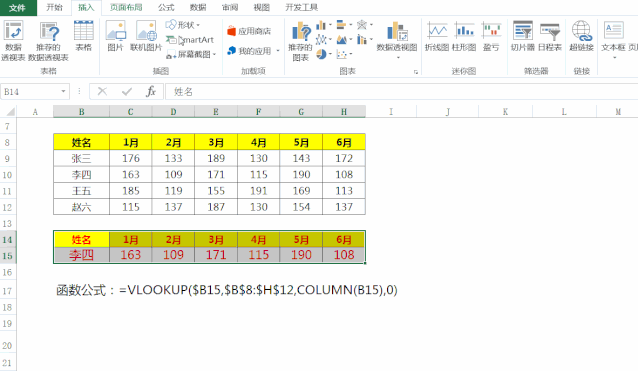This screenshot has height=371, width=638.
Task: Insert Online Pictures (联机图片)
Action: [x=146, y=37]
